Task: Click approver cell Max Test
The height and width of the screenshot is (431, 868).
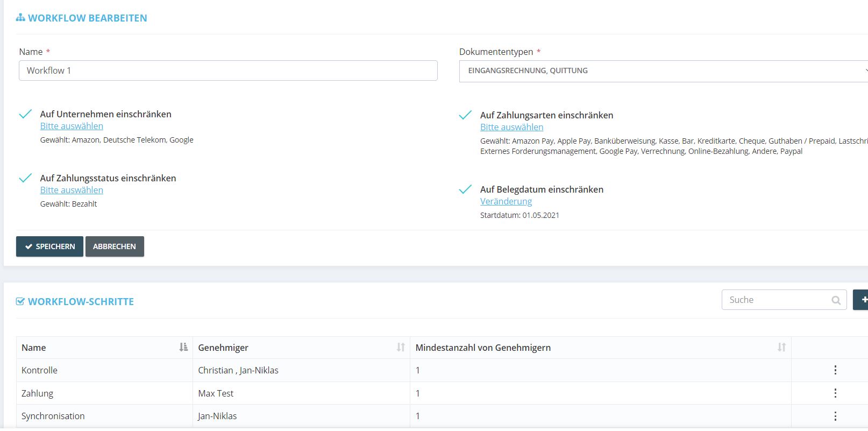Action: click(216, 393)
